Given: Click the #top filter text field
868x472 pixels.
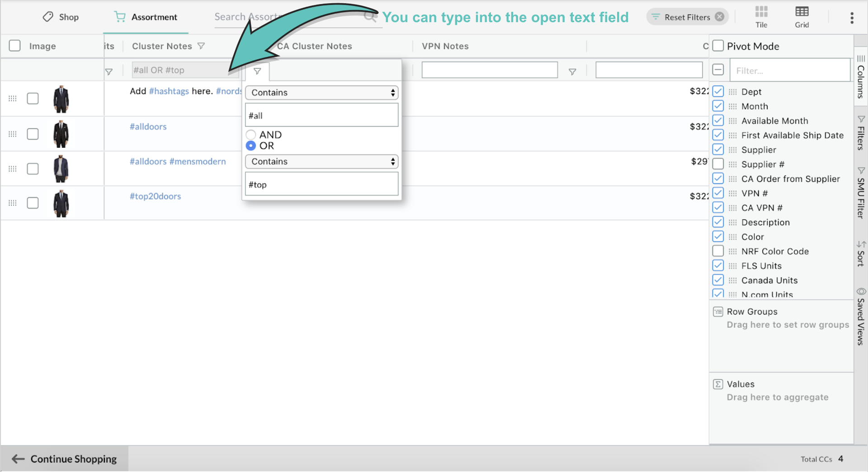Looking at the screenshot, I should pos(321,184).
